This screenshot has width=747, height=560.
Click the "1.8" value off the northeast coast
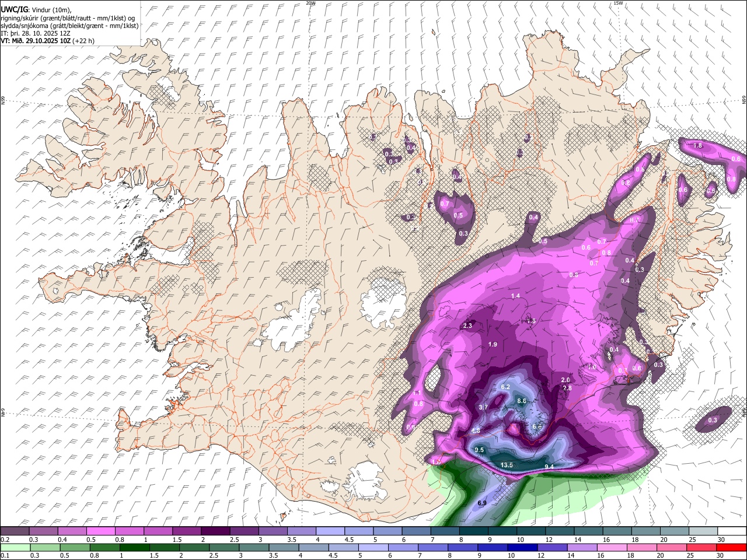point(697,145)
